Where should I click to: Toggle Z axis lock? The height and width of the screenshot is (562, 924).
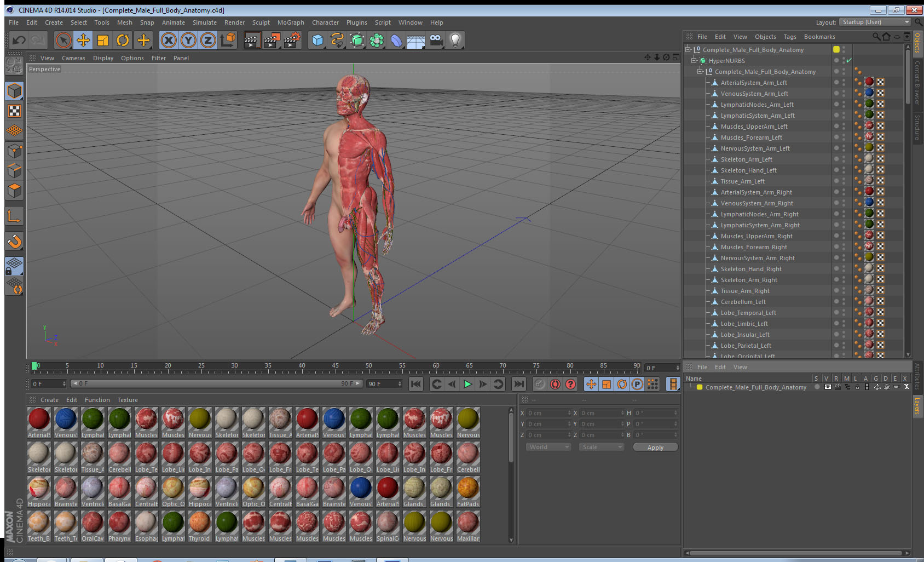pos(208,40)
